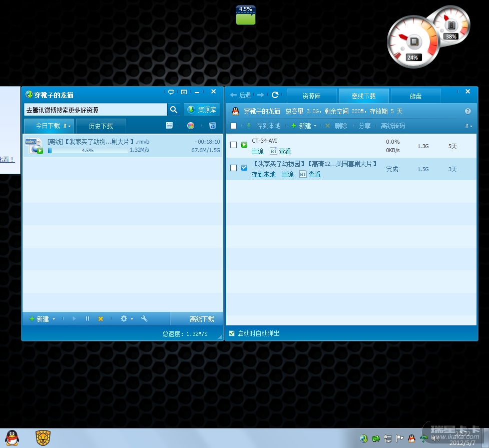Click 新建 in the offline toolbar

(301, 126)
